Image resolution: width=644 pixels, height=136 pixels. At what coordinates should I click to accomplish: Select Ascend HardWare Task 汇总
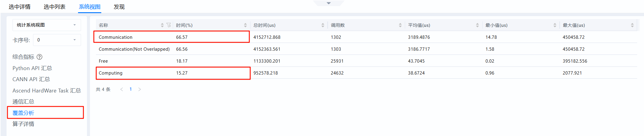(x=47, y=91)
